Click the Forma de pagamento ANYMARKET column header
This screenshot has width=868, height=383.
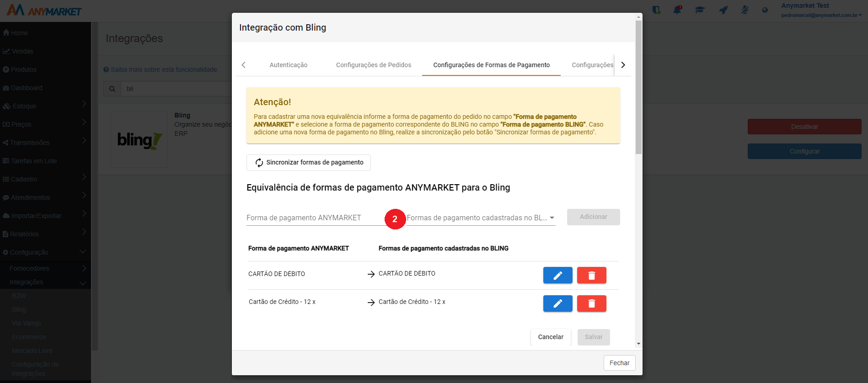tap(299, 248)
